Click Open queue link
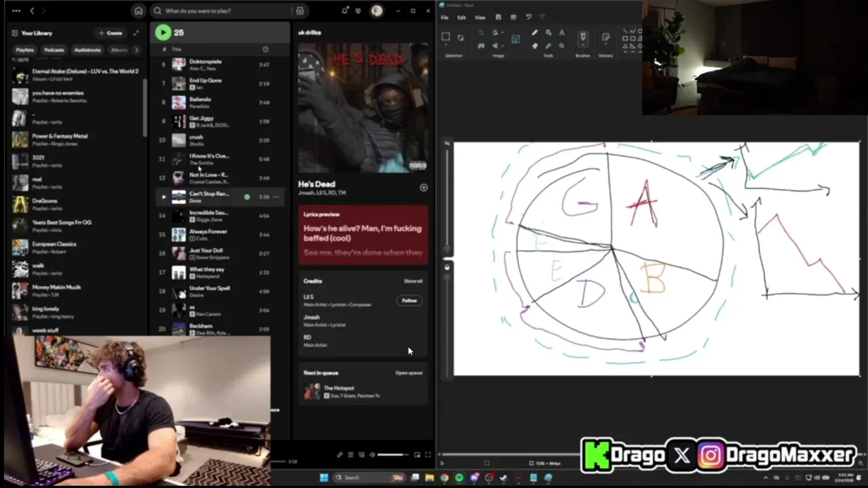Image resolution: width=868 pixels, height=488 pixels. 409,373
